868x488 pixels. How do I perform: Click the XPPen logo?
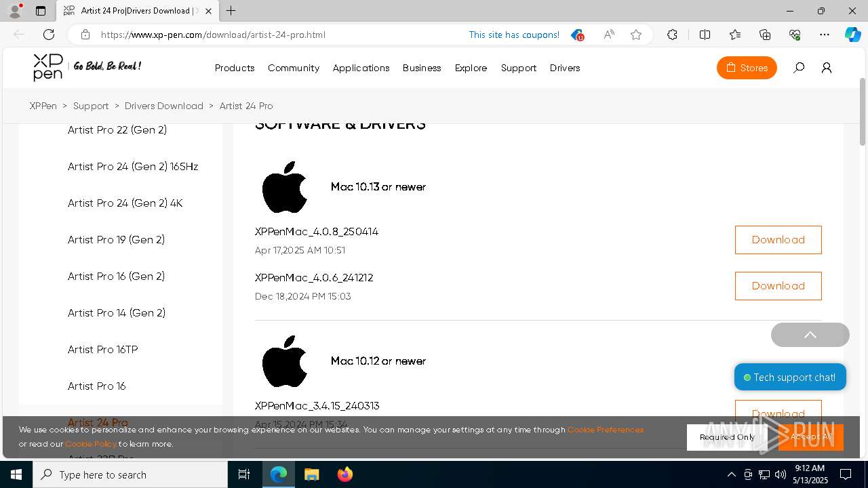(x=48, y=67)
